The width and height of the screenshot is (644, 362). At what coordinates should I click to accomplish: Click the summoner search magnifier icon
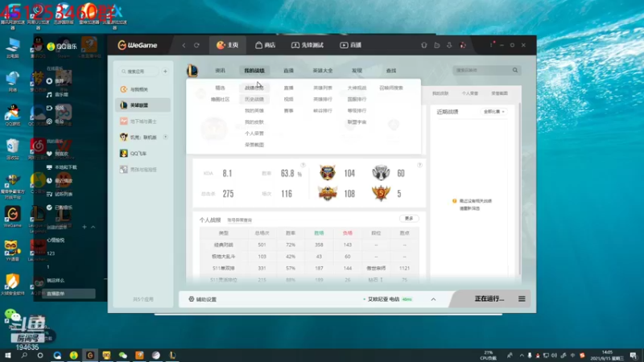515,70
